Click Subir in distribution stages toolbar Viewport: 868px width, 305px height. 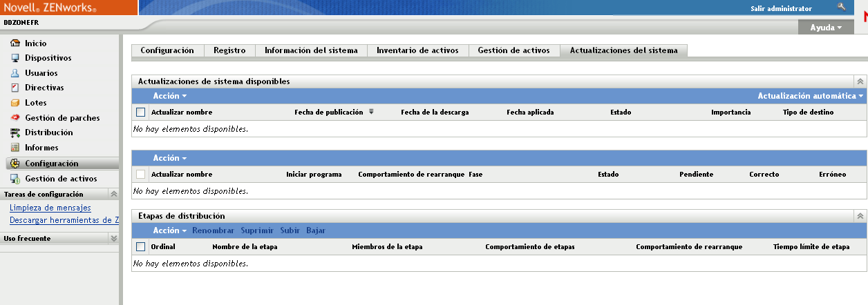tap(290, 230)
